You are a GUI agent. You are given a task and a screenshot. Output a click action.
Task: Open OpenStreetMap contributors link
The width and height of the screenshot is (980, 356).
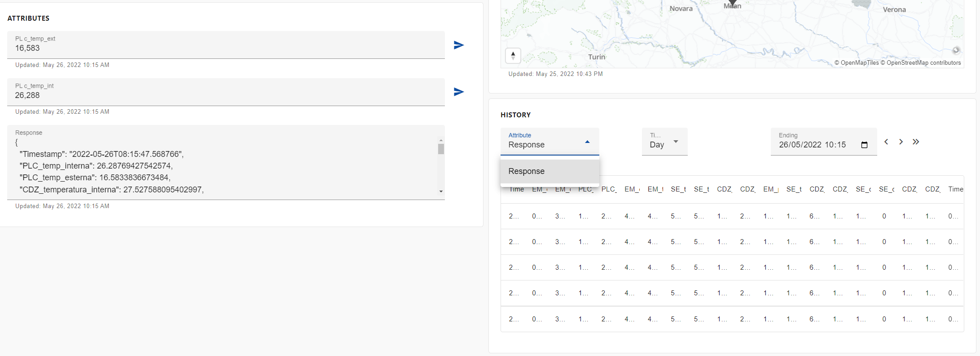click(x=921, y=63)
